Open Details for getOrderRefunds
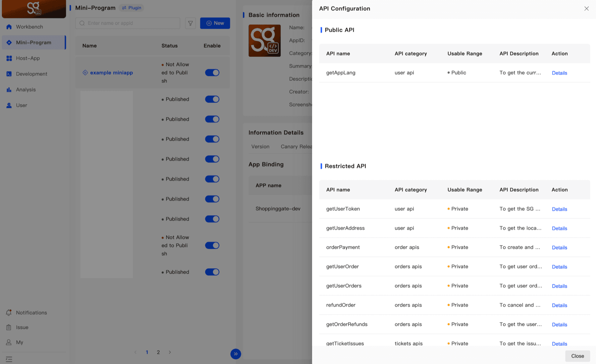This screenshot has height=364, width=596. (559, 325)
